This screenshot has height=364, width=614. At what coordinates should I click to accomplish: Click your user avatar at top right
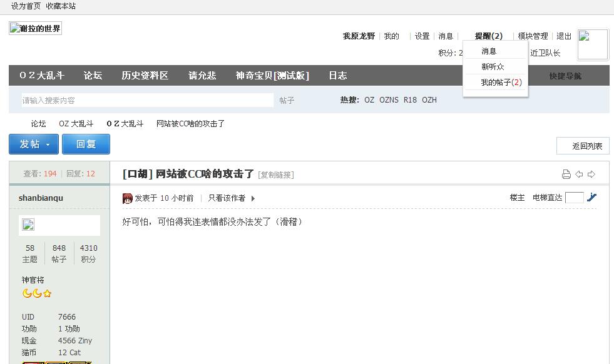tap(593, 44)
